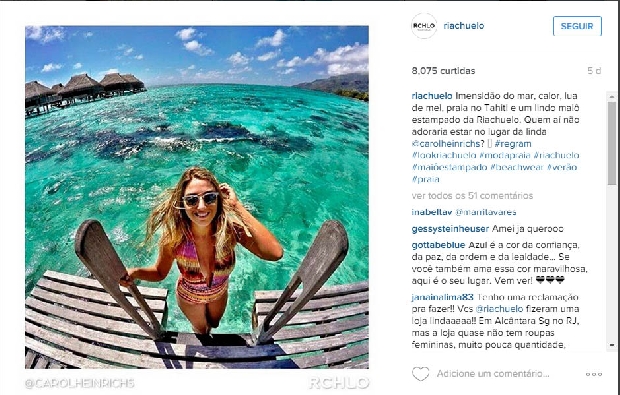Open the inabellav commenter profile
Image resolution: width=620 pixels, height=395 pixels.
click(432, 212)
